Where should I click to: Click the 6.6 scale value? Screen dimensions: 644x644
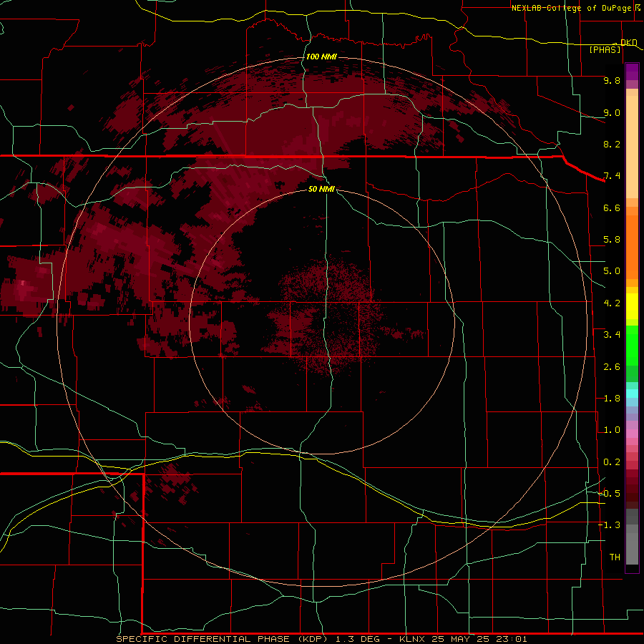click(612, 208)
